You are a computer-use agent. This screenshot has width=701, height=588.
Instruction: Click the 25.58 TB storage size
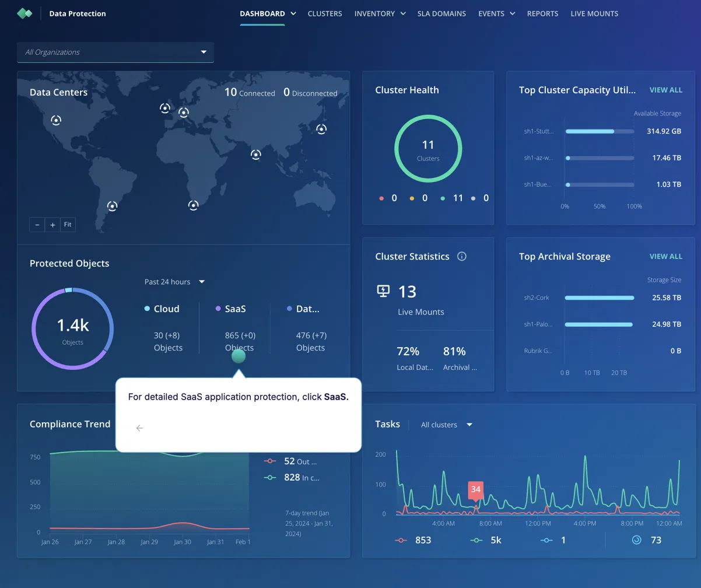coord(667,297)
